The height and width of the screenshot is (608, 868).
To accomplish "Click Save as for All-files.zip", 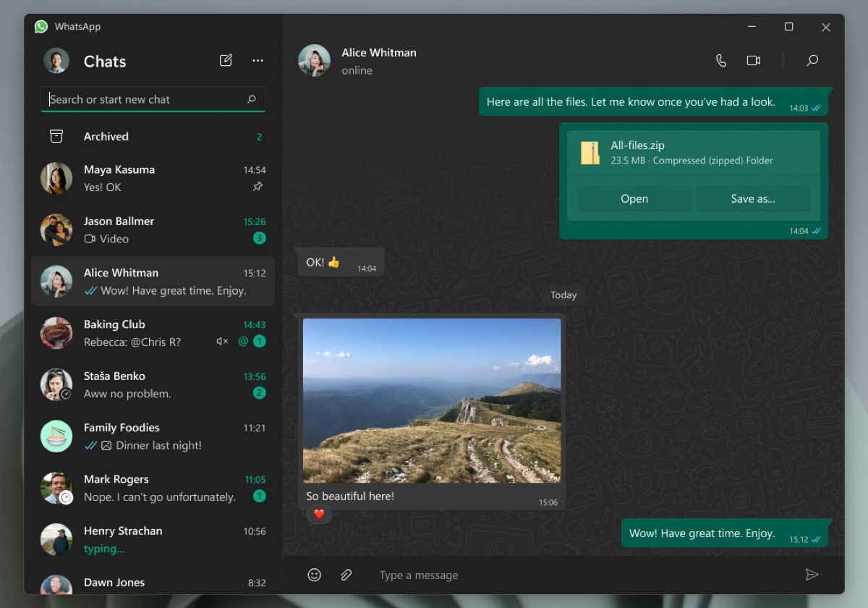I will pos(753,198).
